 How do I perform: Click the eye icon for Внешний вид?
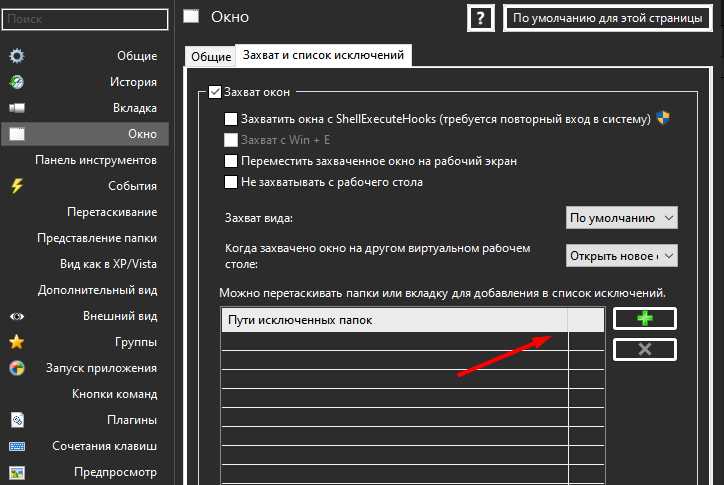(17, 316)
